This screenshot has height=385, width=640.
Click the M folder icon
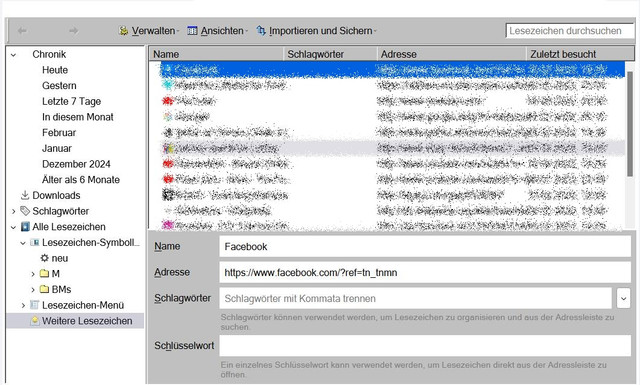click(x=44, y=274)
